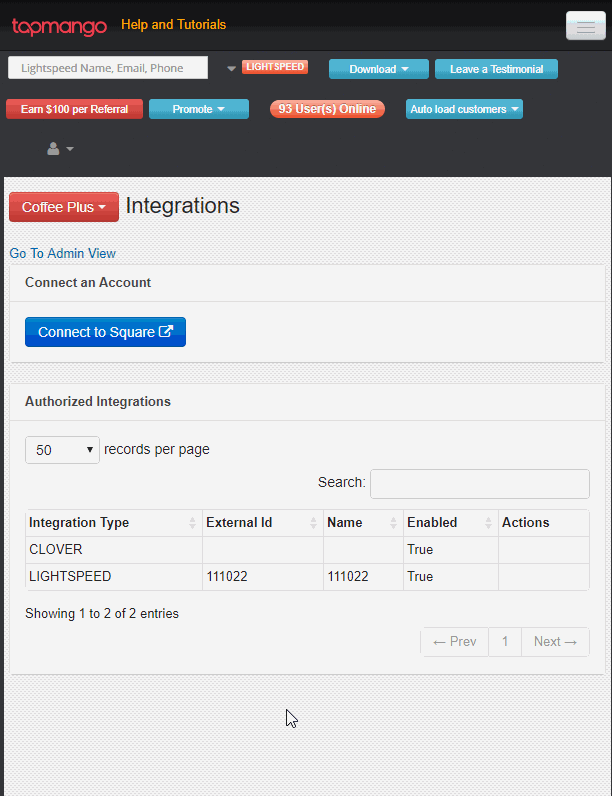Click the TapMango logo

click(59, 26)
